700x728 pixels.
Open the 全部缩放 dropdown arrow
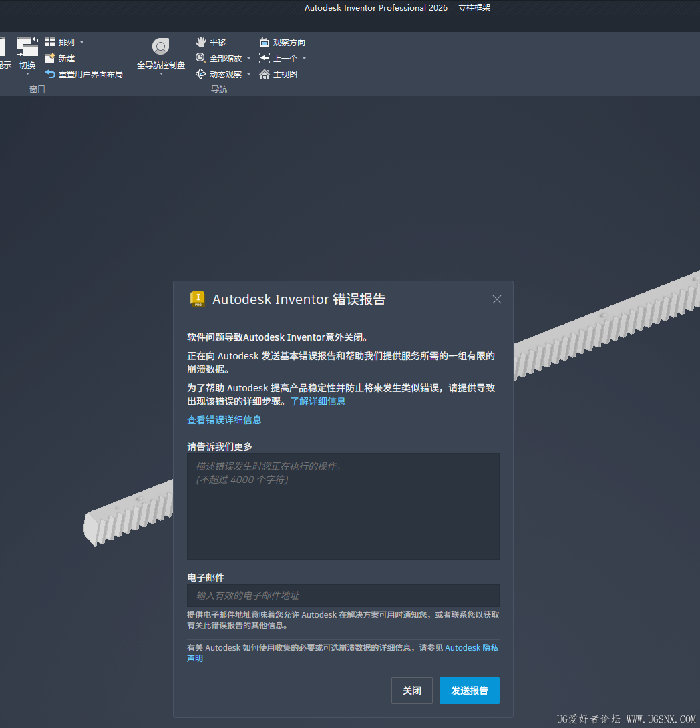point(248,58)
